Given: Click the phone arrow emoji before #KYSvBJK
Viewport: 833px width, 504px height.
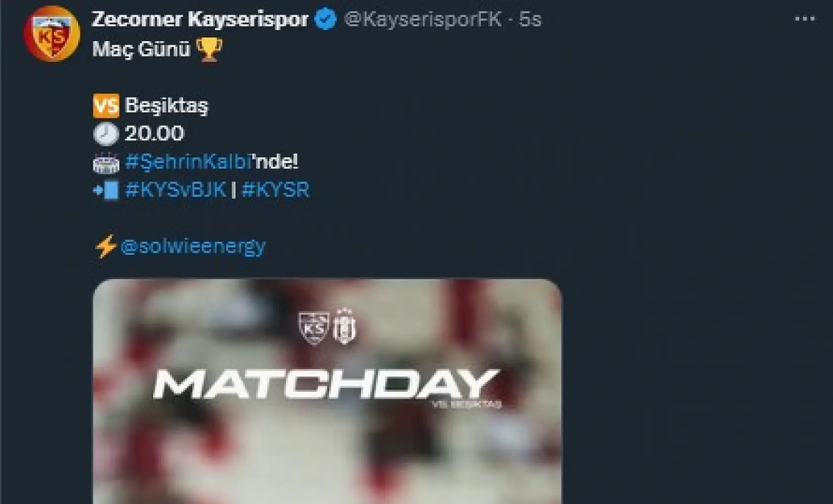Looking at the screenshot, I should pyautogui.click(x=106, y=191).
